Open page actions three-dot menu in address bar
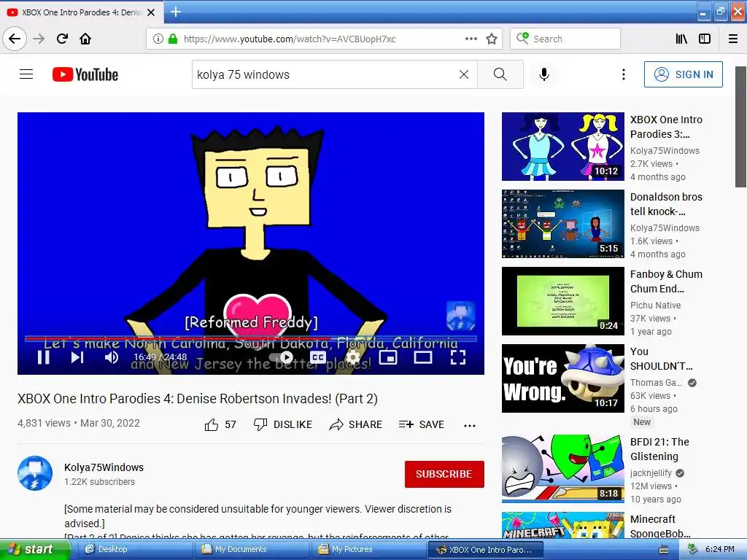 471,39
